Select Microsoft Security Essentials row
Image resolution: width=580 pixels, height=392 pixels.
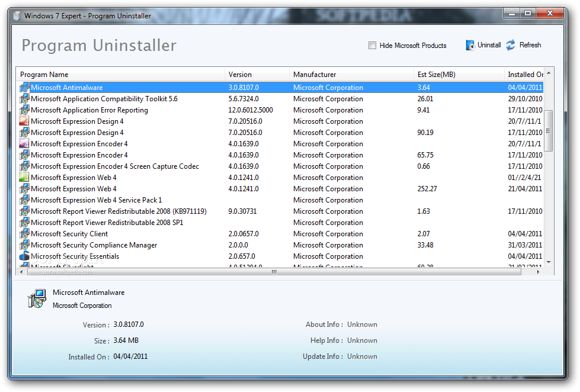tap(281, 256)
